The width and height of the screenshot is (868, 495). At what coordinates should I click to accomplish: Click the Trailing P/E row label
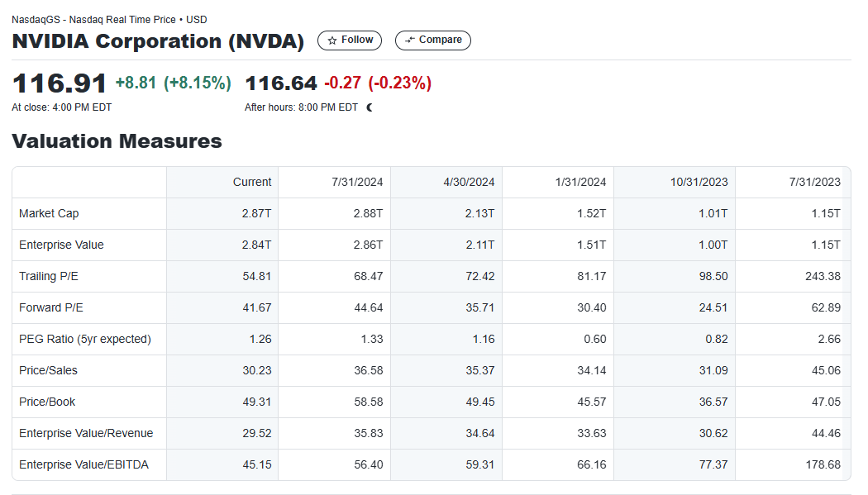[49, 276]
